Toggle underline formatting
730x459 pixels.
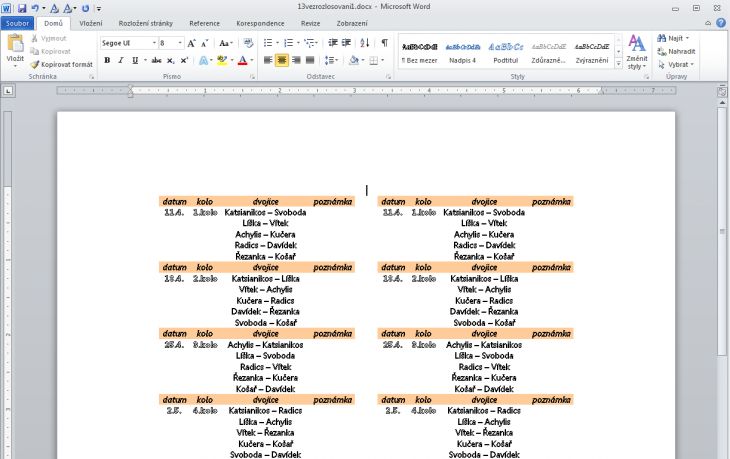(135, 61)
